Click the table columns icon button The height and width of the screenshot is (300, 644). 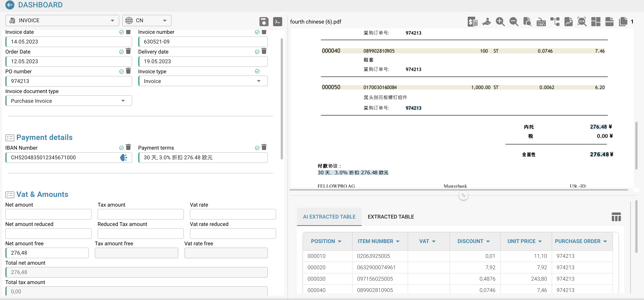(x=616, y=217)
